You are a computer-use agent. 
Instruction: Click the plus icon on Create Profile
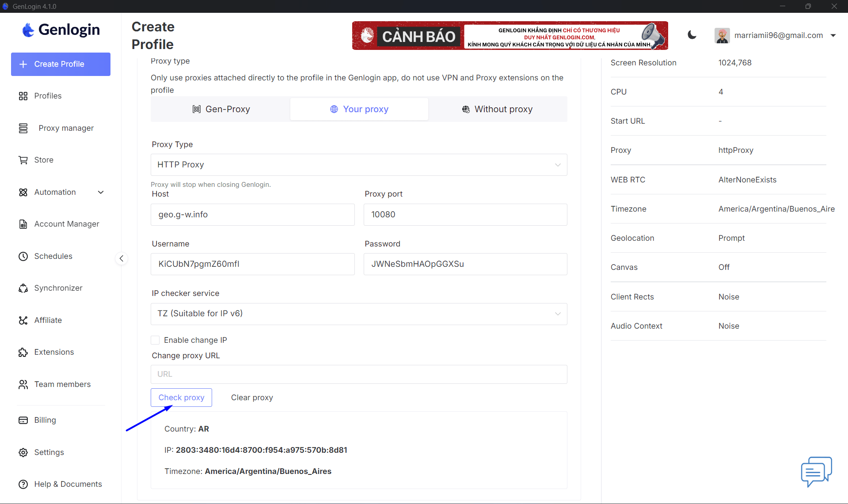point(23,64)
